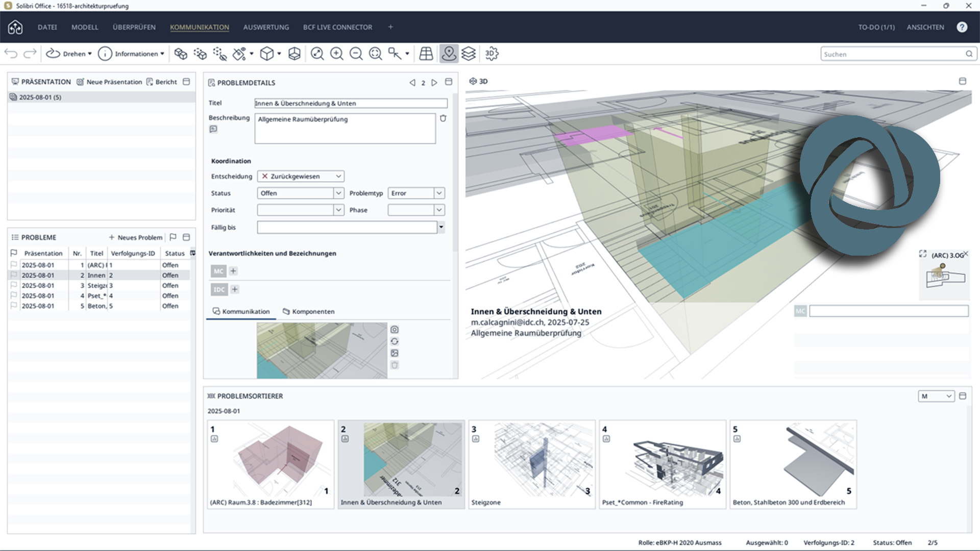Open the TO-DO (1/1) list
The width and height of the screenshot is (980, 551).
pyautogui.click(x=876, y=27)
